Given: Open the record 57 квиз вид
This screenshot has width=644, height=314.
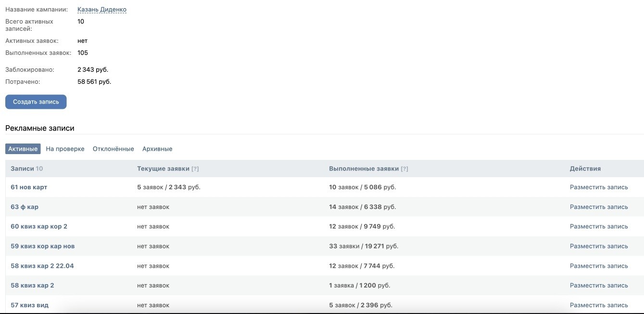Looking at the screenshot, I should tap(29, 305).
